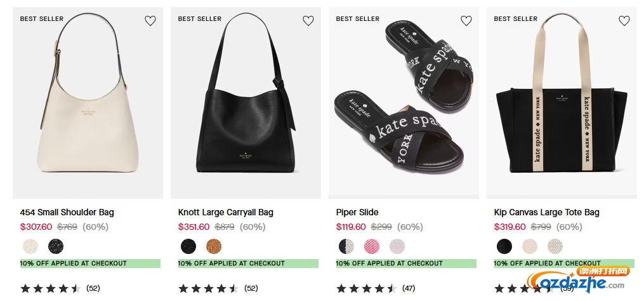
Task: Add Knott Large Carryall Bag to wishlist heart
Action: click(x=308, y=21)
